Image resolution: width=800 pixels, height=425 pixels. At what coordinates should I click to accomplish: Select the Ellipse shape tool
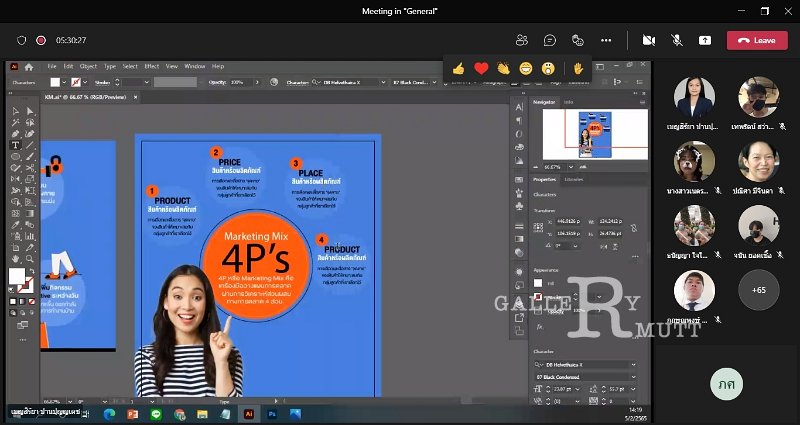pos(15,156)
